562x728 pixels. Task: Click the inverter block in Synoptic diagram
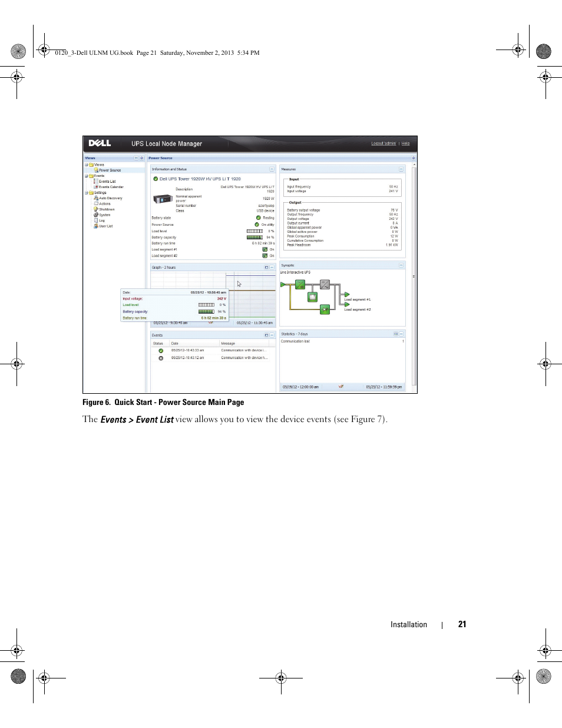pos(325,285)
